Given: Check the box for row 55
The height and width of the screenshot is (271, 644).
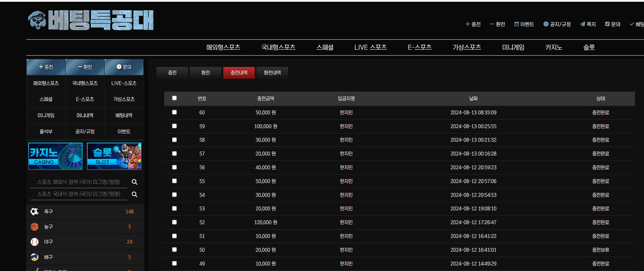Looking at the screenshot, I should [174, 181].
